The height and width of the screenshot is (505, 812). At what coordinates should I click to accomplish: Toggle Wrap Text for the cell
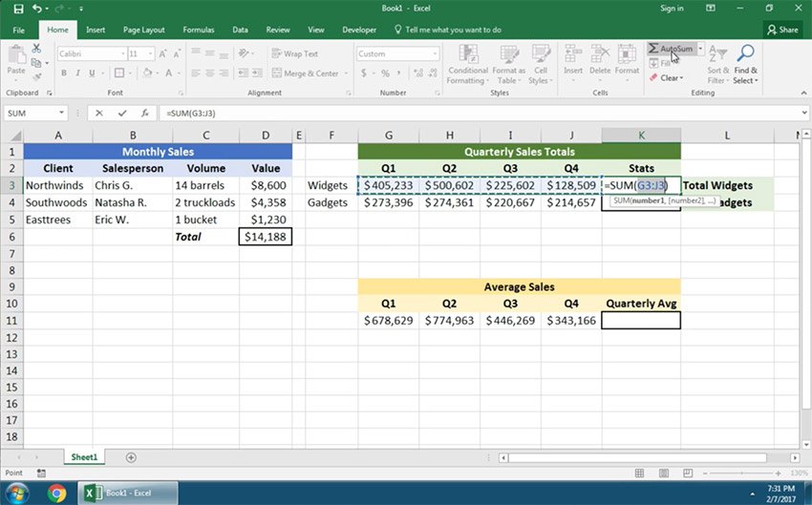pyautogui.click(x=294, y=54)
